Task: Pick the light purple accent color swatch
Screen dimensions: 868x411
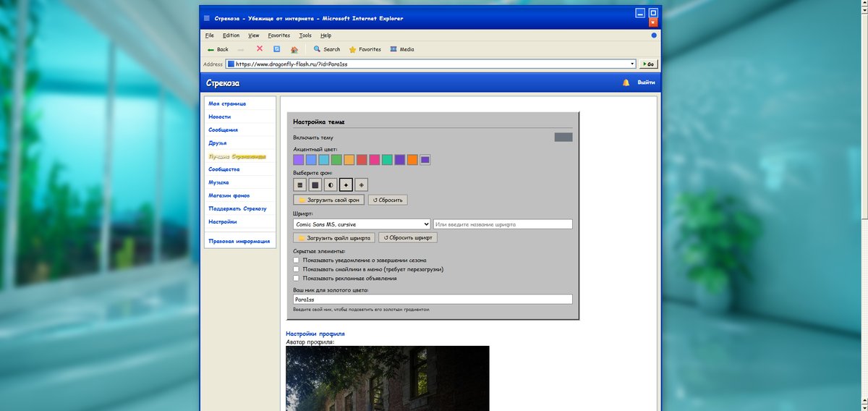Action: pos(299,160)
